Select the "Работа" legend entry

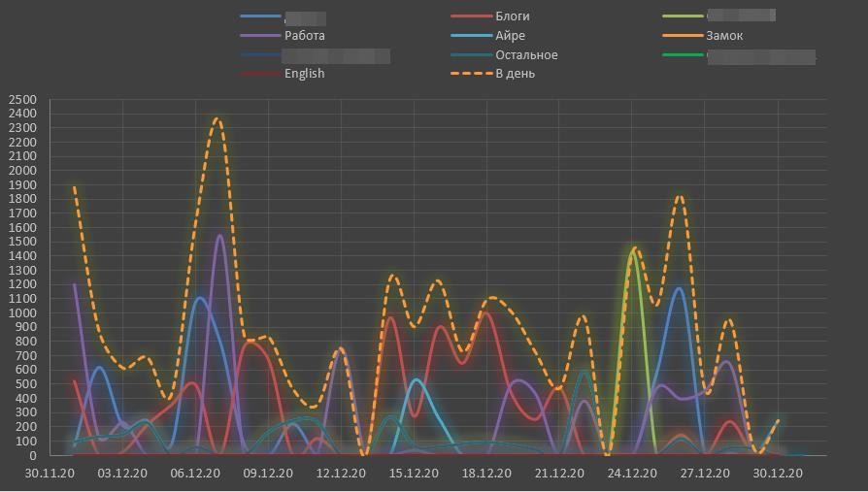pos(304,36)
